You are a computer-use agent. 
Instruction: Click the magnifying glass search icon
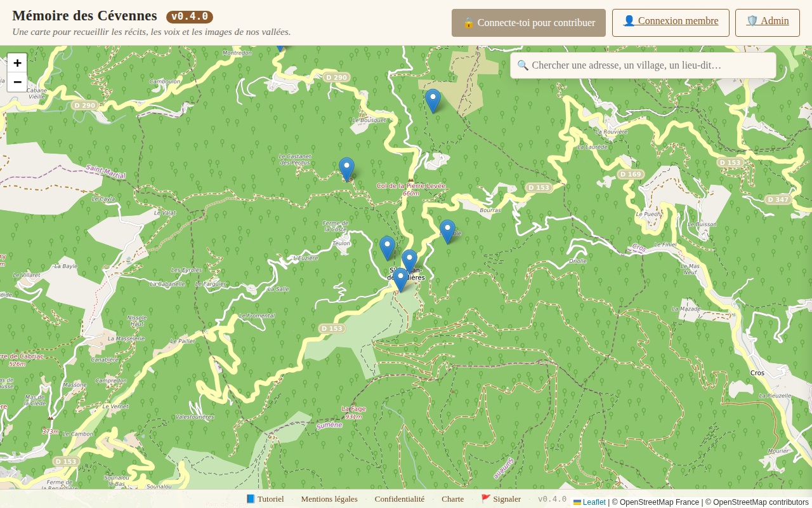point(523,65)
